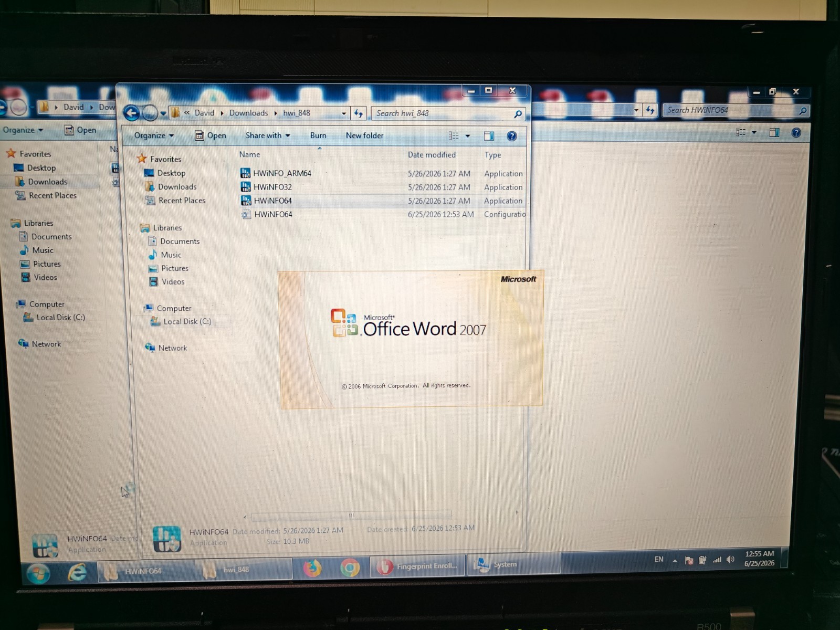Open Documents in background HWiNFO64 window sidebar
This screenshot has height=630, width=840.
[x=51, y=237]
